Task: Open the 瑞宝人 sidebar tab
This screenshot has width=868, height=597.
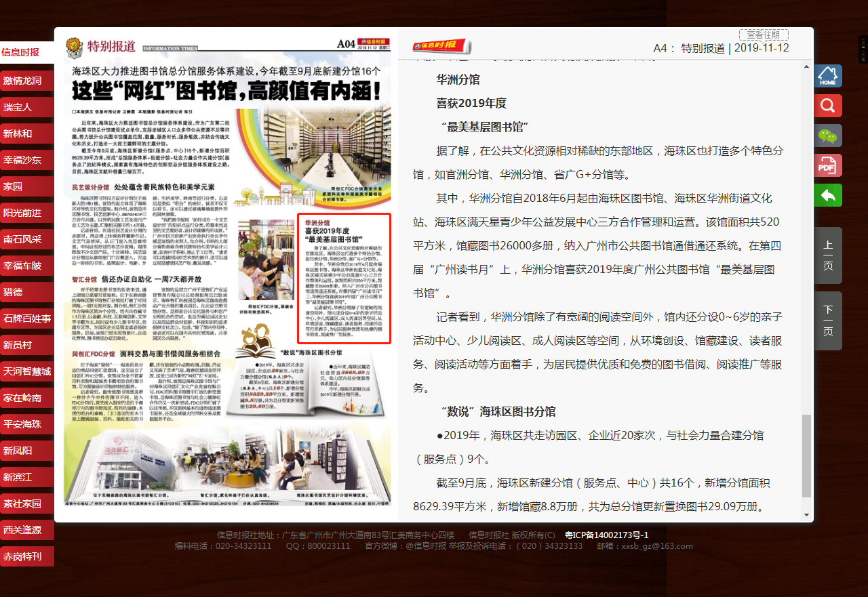Action: click(x=27, y=107)
